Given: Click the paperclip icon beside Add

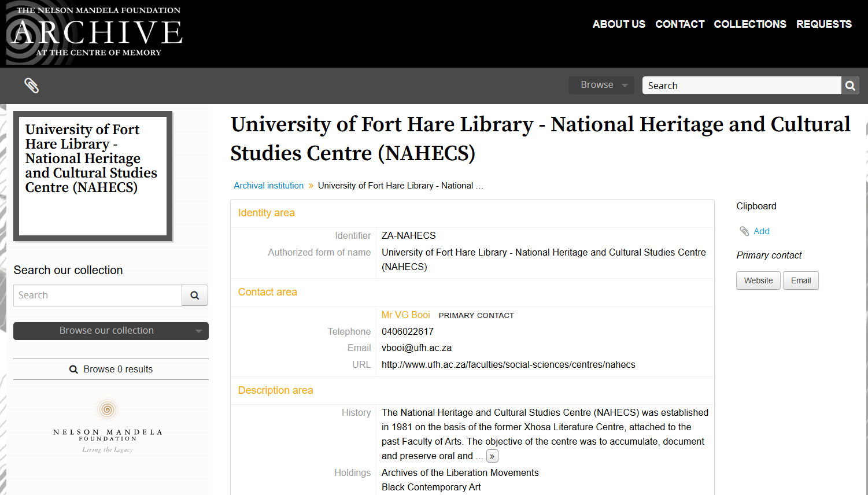Looking at the screenshot, I should pyautogui.click(x=744, y=231).
